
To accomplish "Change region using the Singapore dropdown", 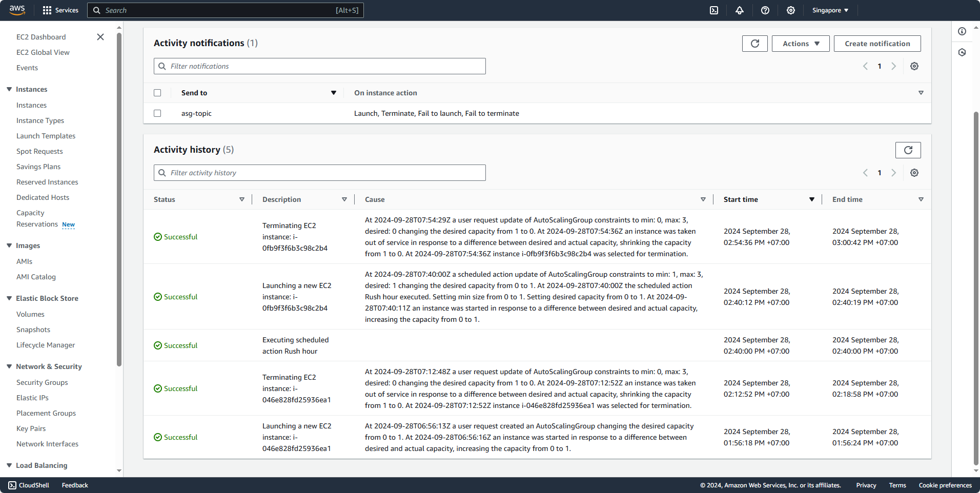I will coord(829,10).
